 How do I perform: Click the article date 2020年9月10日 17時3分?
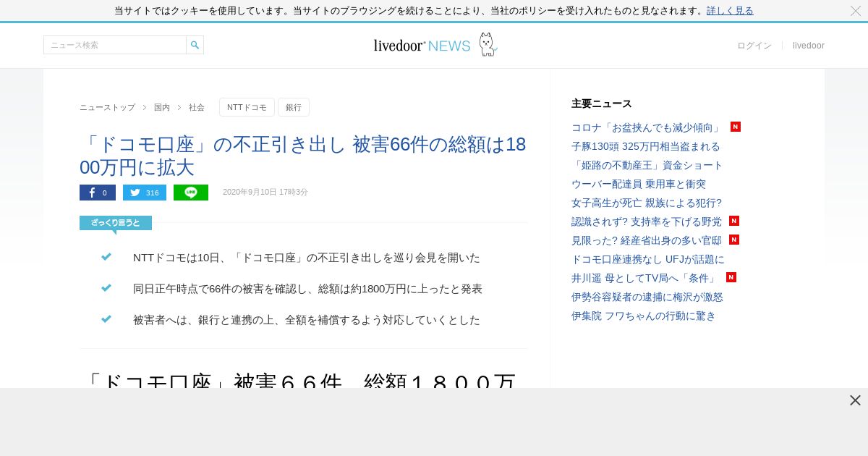(265, 193)
